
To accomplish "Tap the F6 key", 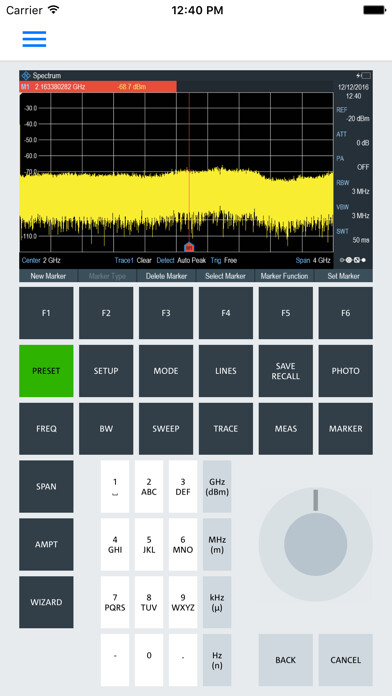I will pyautogui.click(x=346, y=313).
